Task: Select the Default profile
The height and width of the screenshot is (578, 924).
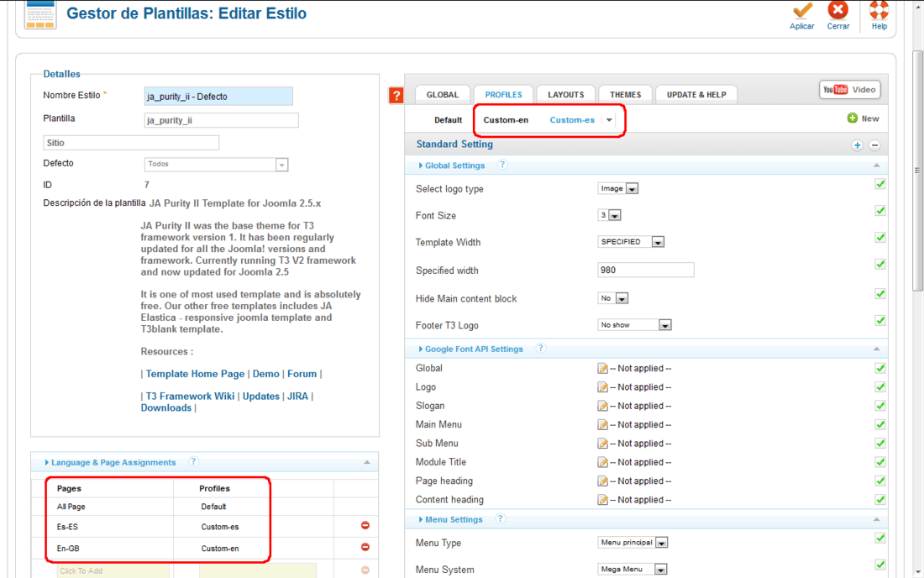Action: click(x=448, y=120)
